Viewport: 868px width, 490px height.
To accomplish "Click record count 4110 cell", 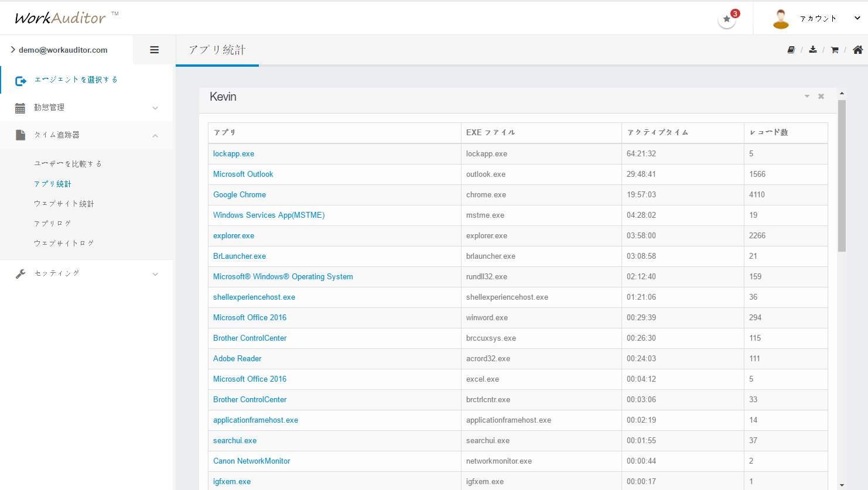I will pos(785,195).
